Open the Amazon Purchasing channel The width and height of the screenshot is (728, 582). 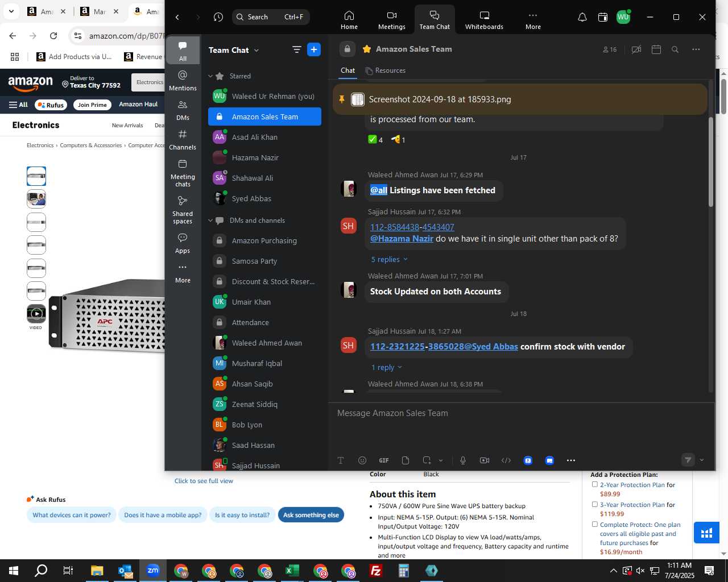click(x=264, y=241)
